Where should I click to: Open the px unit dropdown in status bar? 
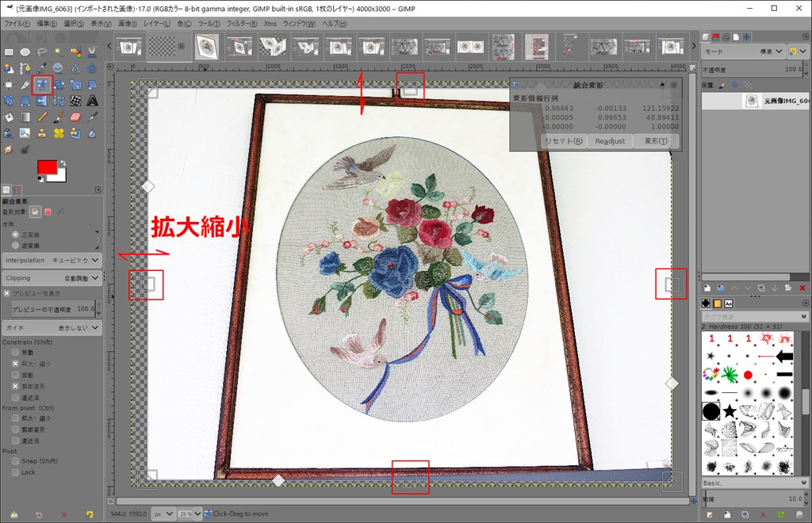pos(164,513)
